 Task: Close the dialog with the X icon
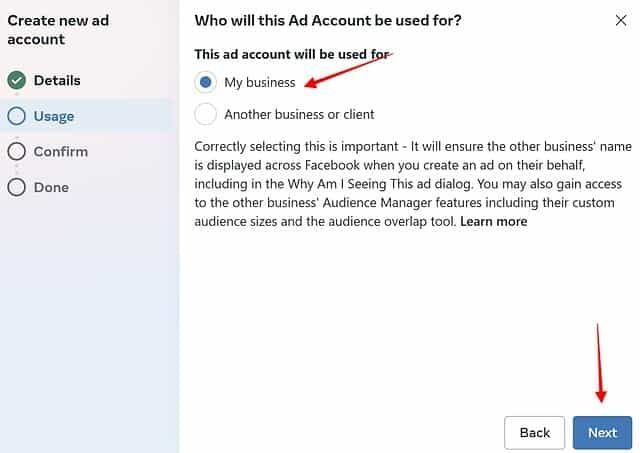[x=621, y=20]
